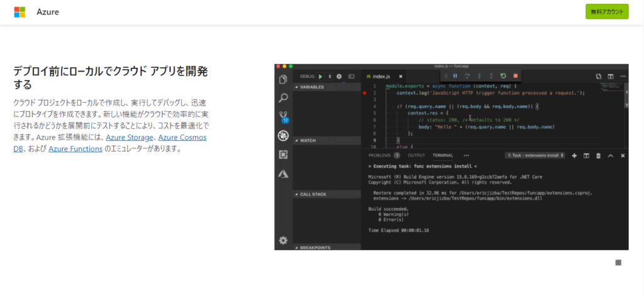Collapse the BREAKPOINTS section
The image size is (644, 296).
[x=326, y=248]
